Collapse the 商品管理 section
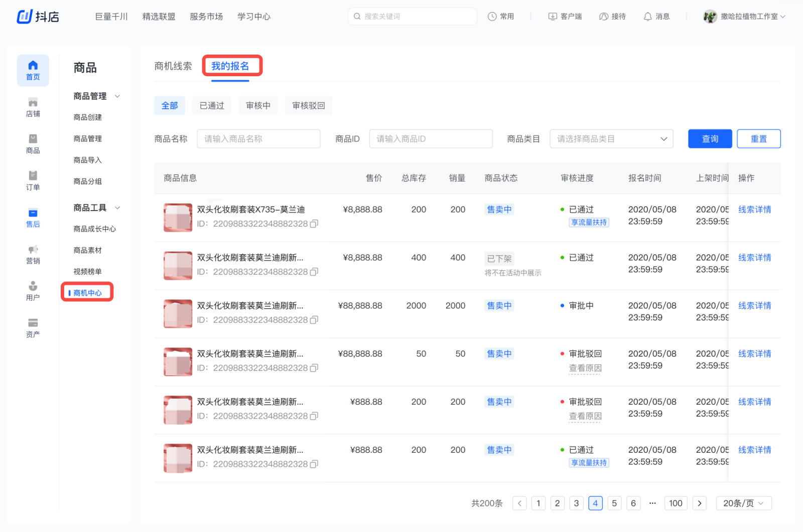This screenshot has height=532, width=803. point(117,96)
